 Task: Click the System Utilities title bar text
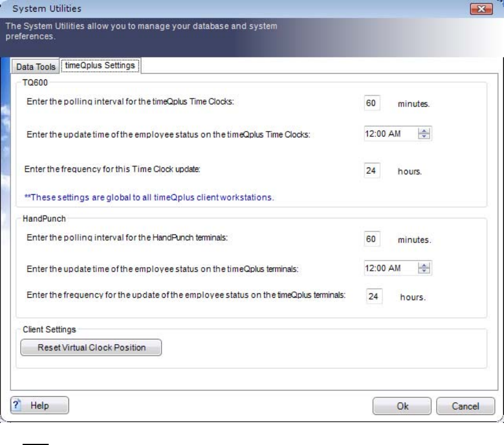pos(47,9)
